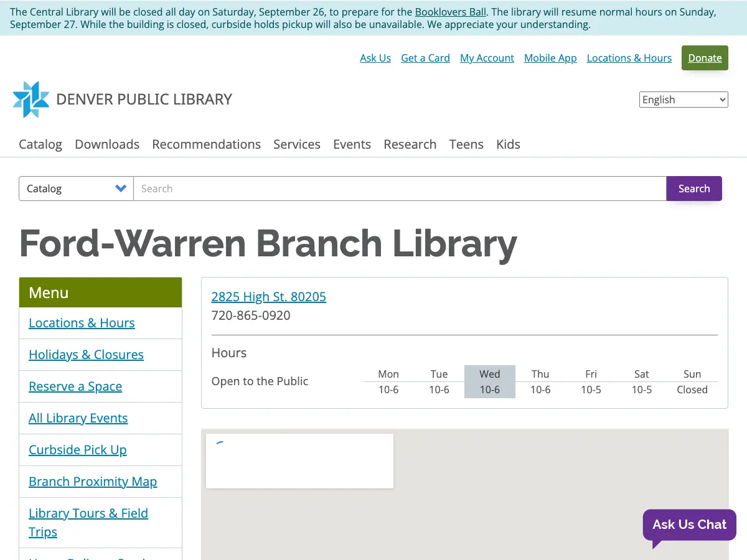Open the Recommendations menu

[x=207, y=144]
